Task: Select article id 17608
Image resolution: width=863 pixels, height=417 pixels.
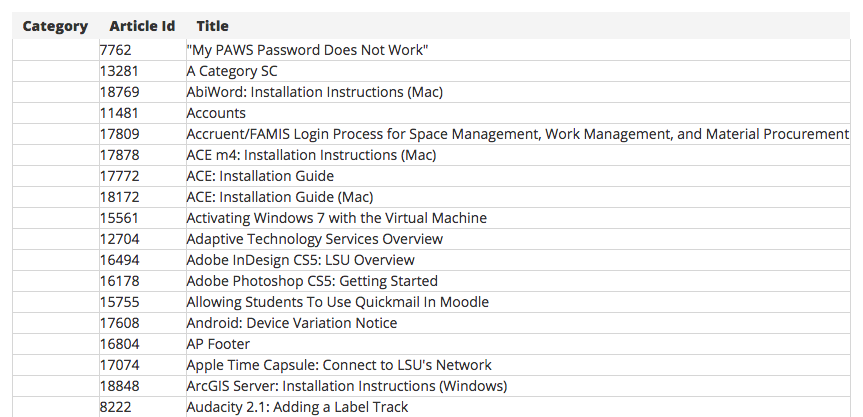Action: click(x=119, y=323)
